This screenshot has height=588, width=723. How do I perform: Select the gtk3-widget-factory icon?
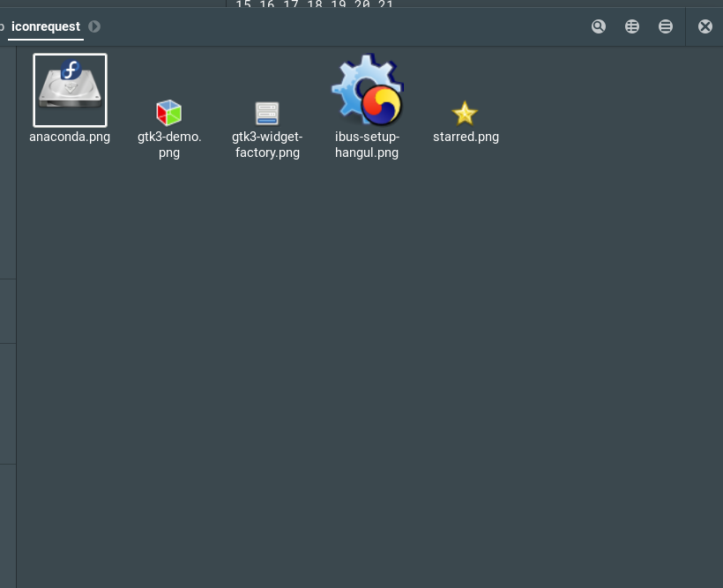(x=267, y=114)
